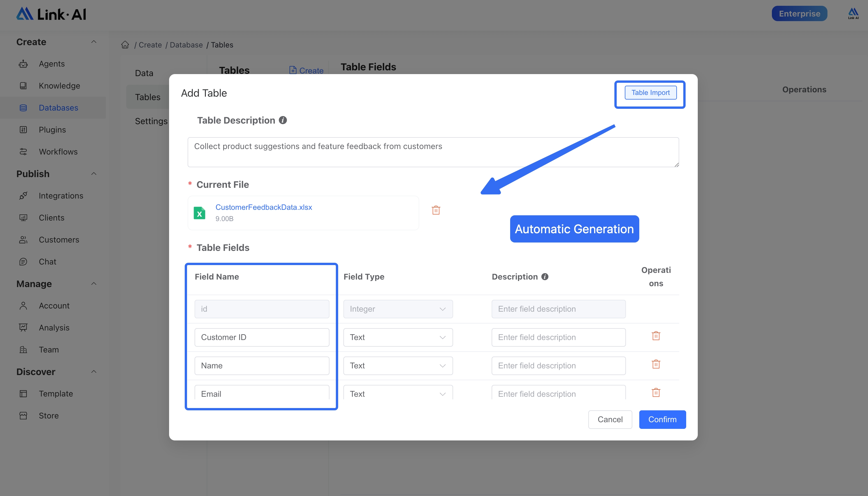Collapse the Discover sidebar section
The height and width of the screenshot is (496, 868).
tap(94, 372)
